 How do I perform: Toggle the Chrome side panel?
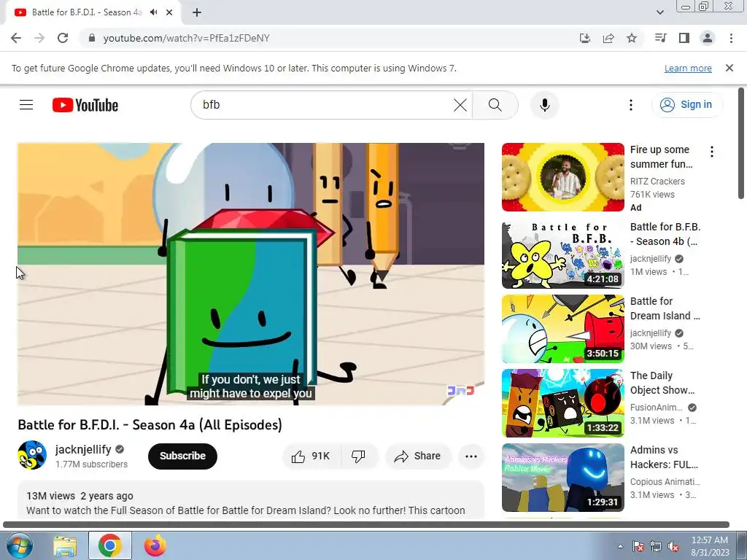click(x=684, y=38)
